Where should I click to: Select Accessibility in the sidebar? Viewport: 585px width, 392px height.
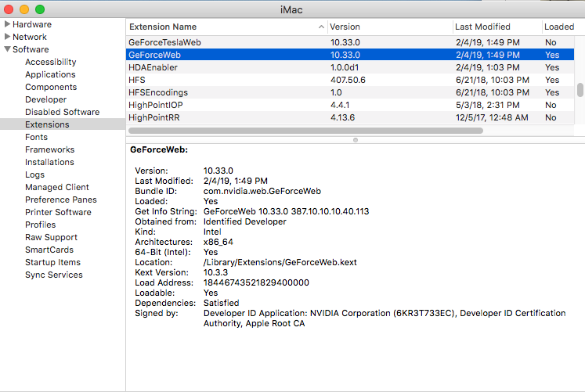[x=51, y=62]
